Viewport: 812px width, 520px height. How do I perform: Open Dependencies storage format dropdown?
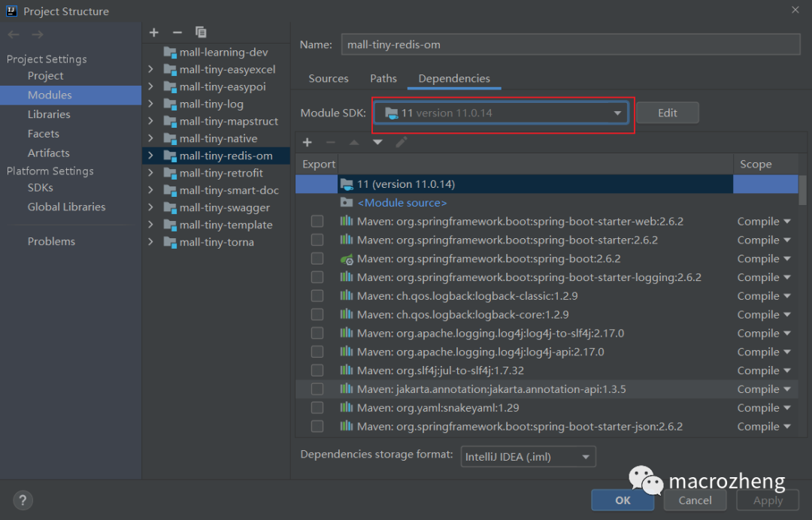coord(529,457)
